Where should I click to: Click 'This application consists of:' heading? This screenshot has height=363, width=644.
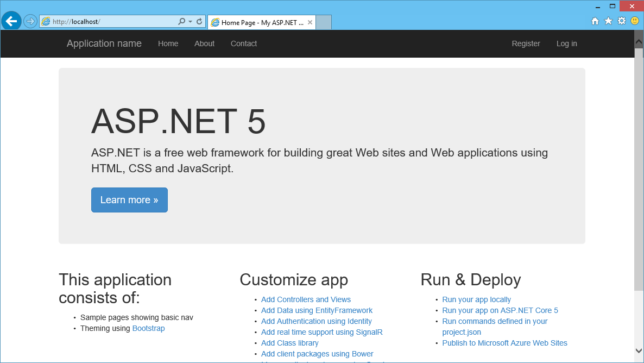pos(115,289)
